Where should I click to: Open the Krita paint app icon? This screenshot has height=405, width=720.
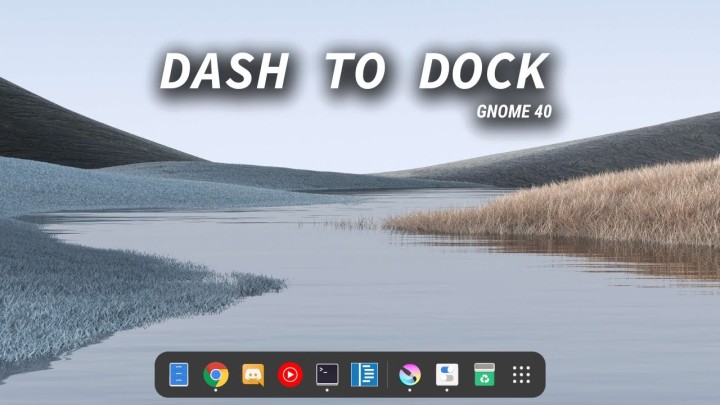410,374
